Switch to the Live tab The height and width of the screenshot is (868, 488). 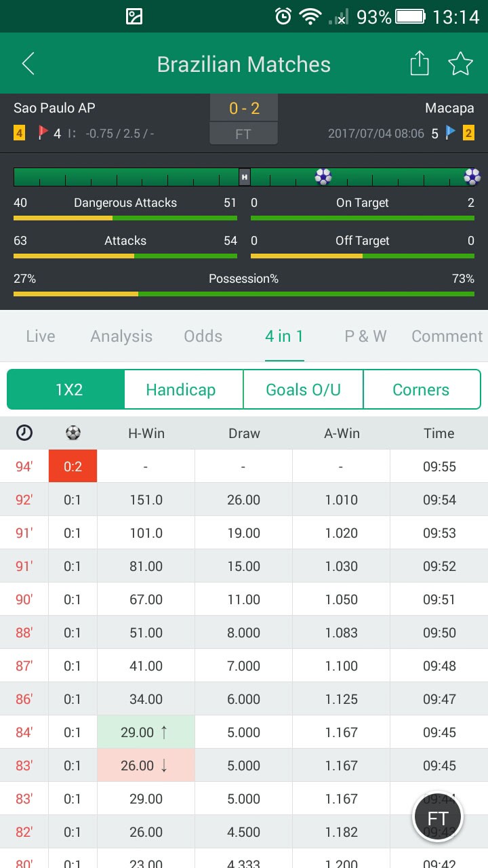point(41,336)
